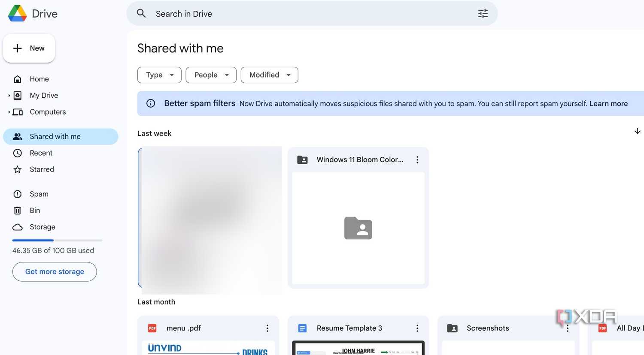The height and width of the screenshot is (355, 644).
Task: Open the menu .pdf file title
Action: tap(184, 328)
